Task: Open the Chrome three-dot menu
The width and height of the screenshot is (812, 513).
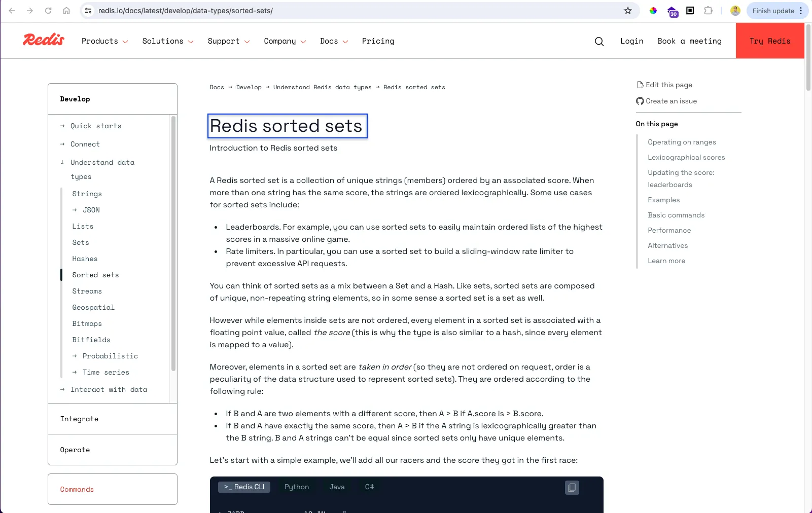Action: (801, 11)
